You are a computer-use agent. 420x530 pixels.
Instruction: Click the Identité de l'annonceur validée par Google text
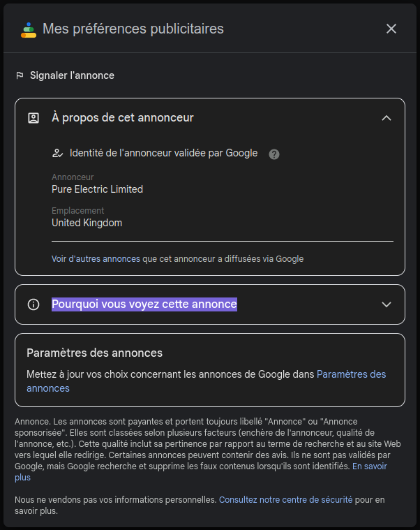point(163,153)
